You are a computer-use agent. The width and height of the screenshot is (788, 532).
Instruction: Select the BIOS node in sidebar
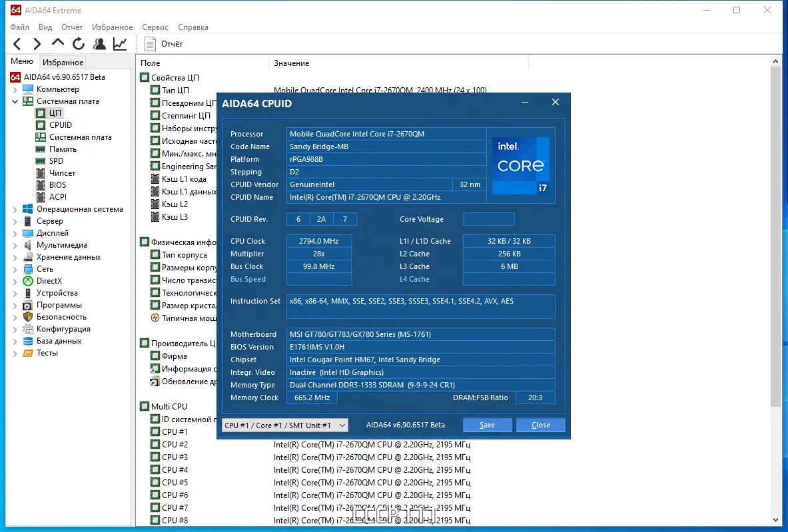pos(57,185)
